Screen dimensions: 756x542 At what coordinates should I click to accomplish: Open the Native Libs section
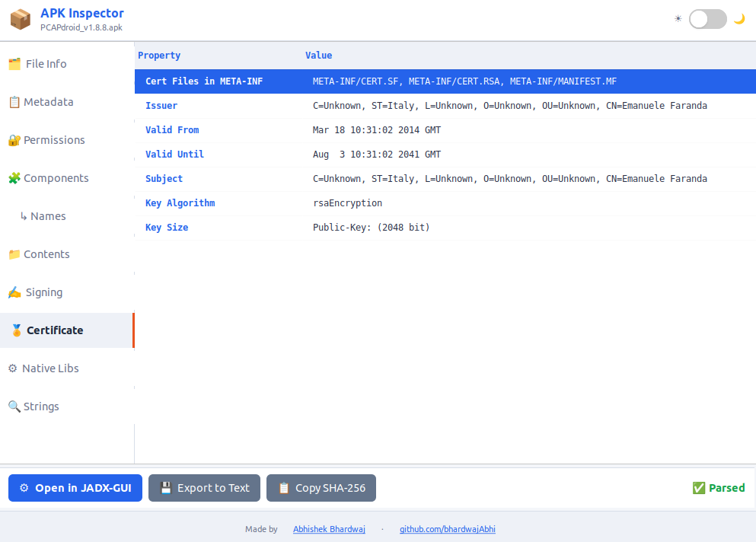[x=67, y=368]
